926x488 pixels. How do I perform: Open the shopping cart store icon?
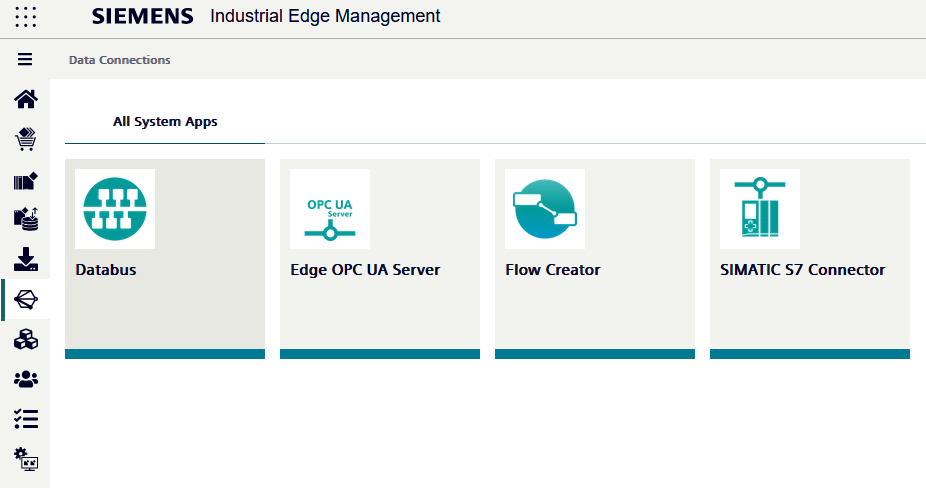tap(26, 138)
